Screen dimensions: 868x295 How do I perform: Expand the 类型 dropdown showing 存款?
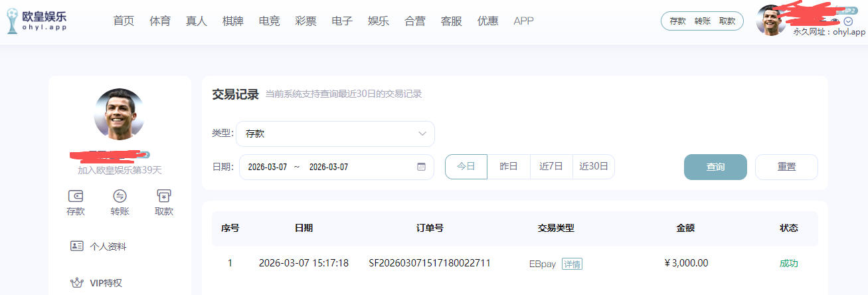[335, 134]
